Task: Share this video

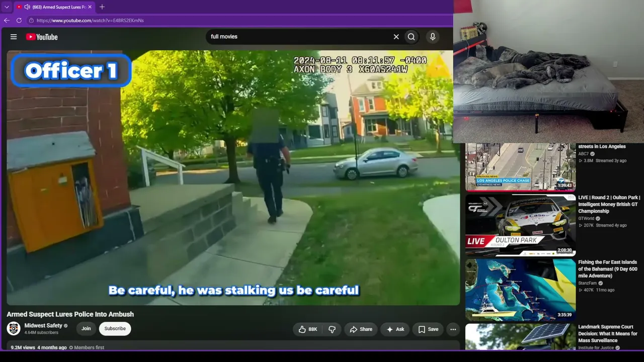Action: 361,329
